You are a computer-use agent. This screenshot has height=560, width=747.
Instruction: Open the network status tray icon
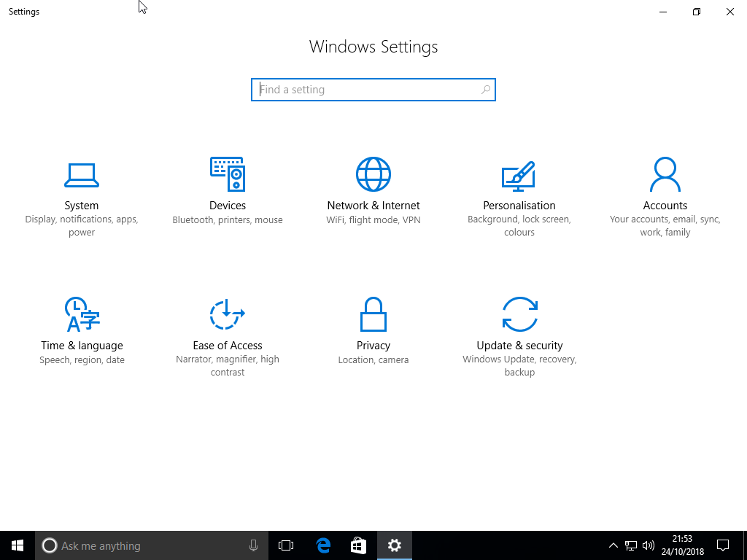click(x=631, y=545)
